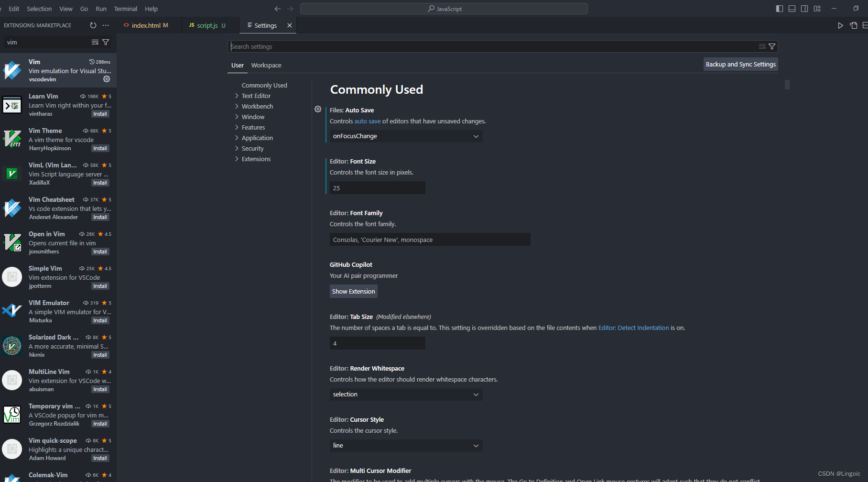Open the customize layout icon

tap(817, 9)
